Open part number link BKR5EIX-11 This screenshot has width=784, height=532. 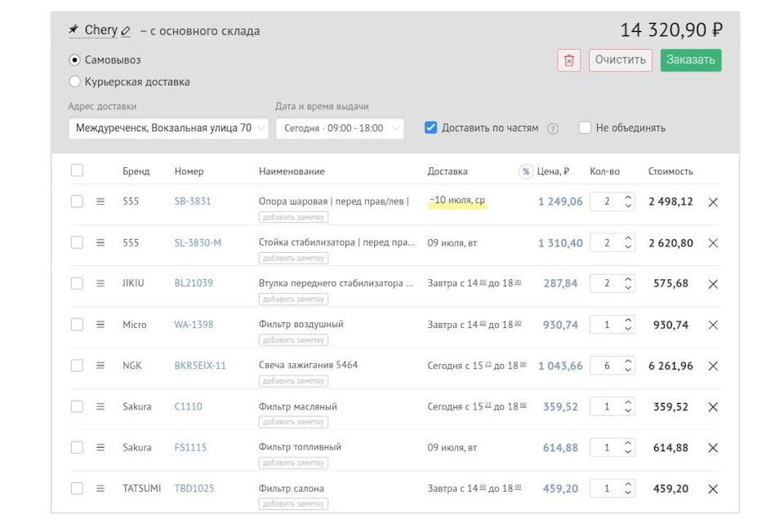200,366
